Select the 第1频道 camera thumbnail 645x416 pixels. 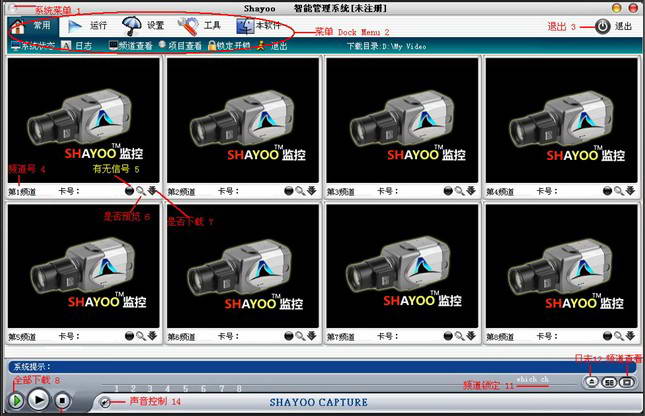(x=84, y=120)
